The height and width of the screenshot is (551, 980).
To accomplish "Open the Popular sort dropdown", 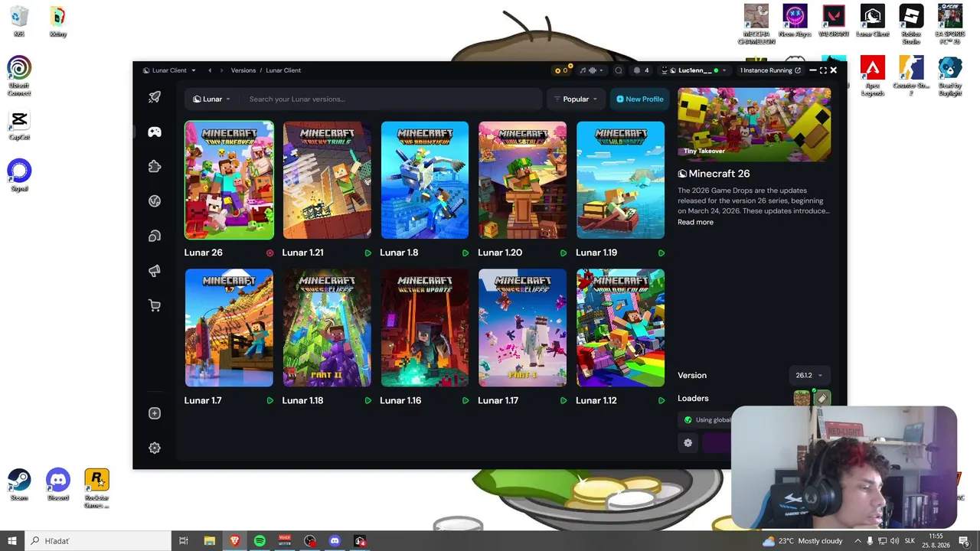I will (575, 99).
